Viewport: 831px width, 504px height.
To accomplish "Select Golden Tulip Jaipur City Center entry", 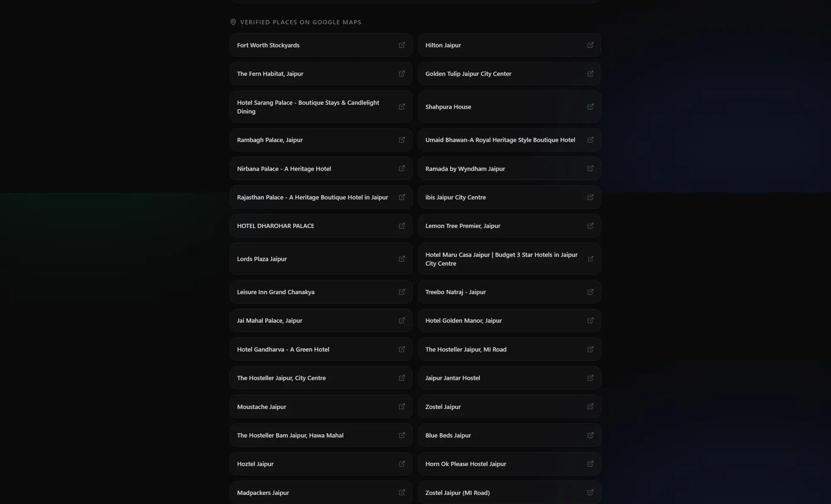I will click(x=509, y=74).
